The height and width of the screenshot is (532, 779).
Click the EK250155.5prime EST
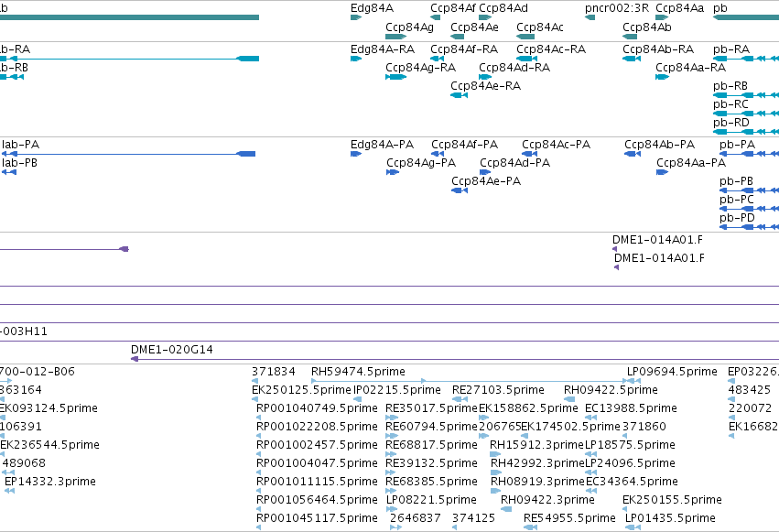click(626, 510)
